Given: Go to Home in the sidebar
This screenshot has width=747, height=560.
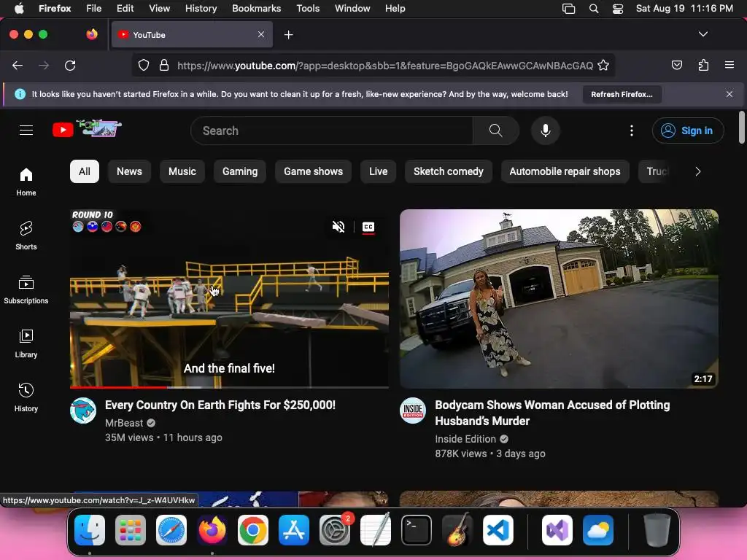Looking at the screenshot, I should pos(26,182).
